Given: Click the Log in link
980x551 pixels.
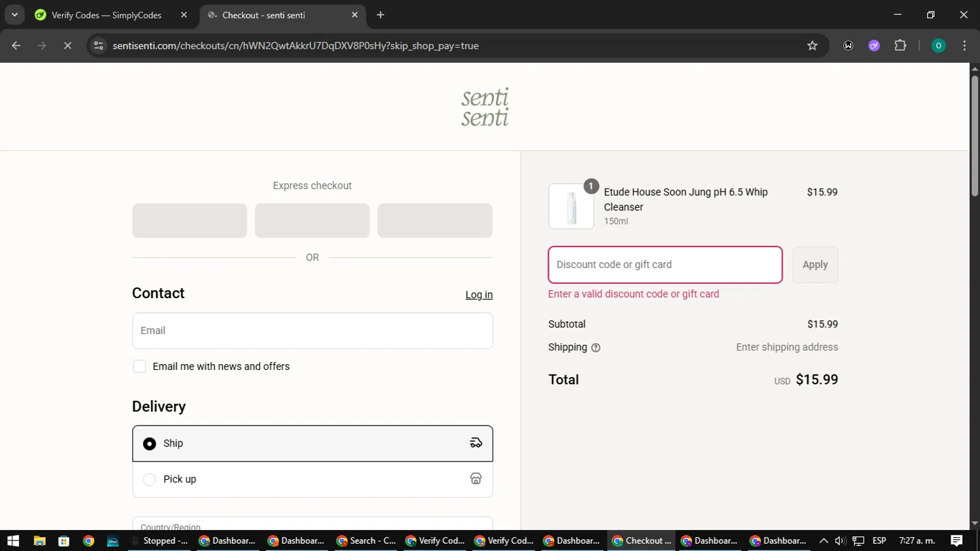Looking at the screenshot, I should tap(479, 295).
